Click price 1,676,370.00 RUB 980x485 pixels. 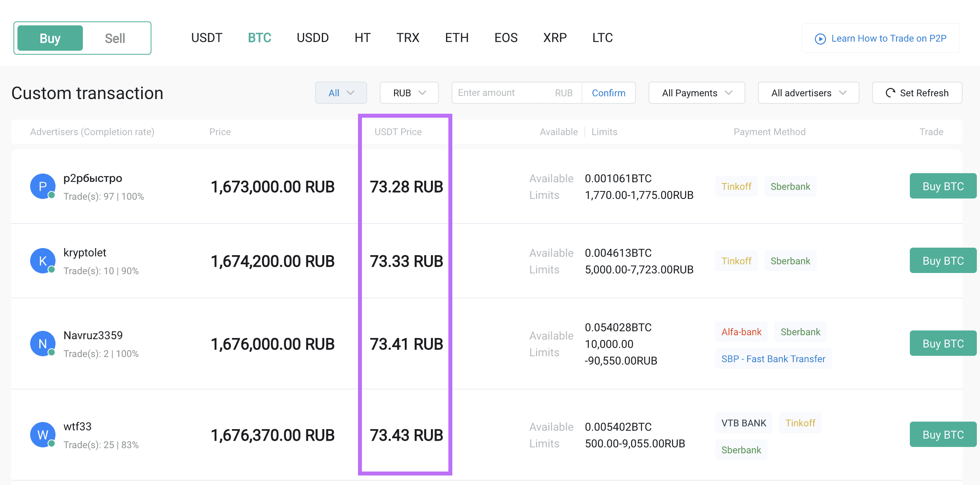[273, 435]
